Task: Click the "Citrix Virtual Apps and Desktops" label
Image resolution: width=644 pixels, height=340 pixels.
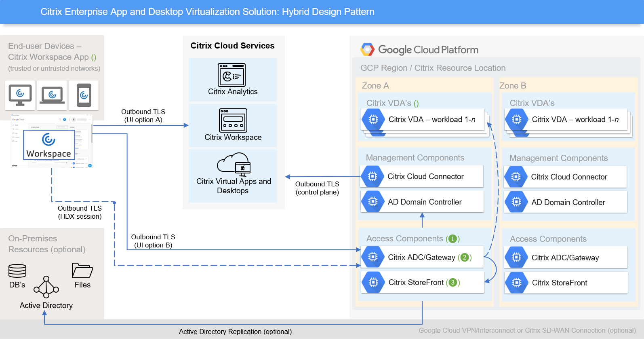Action: [x=234, y=186]
